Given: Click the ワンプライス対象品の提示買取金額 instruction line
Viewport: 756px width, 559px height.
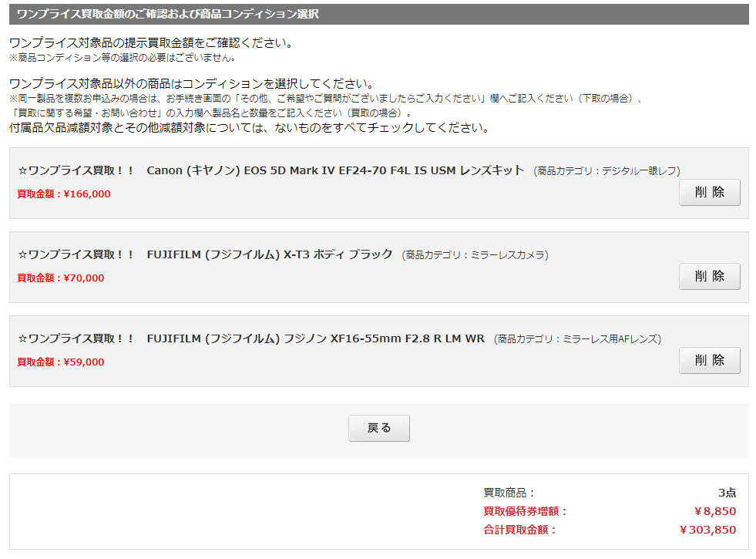Looking at the screenshot, I should [x=151, y=43].
